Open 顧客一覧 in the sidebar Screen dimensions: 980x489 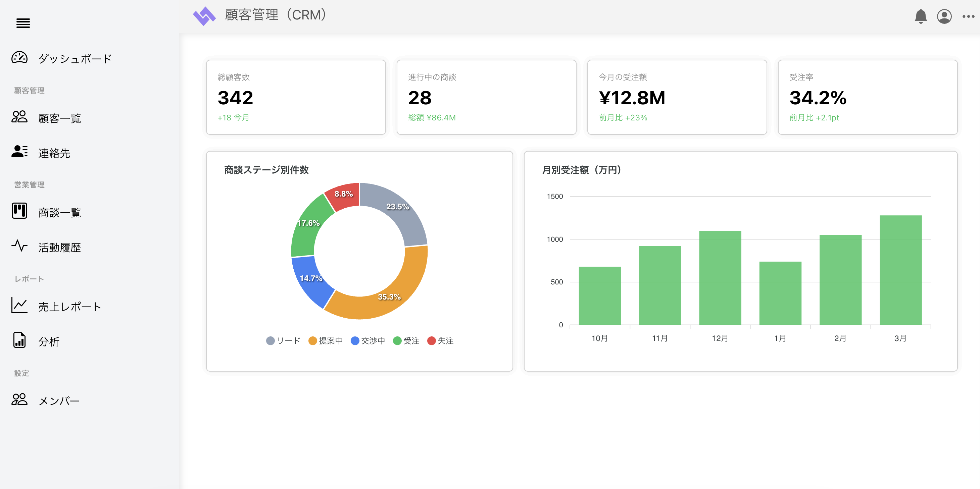[x=59, y=118]
